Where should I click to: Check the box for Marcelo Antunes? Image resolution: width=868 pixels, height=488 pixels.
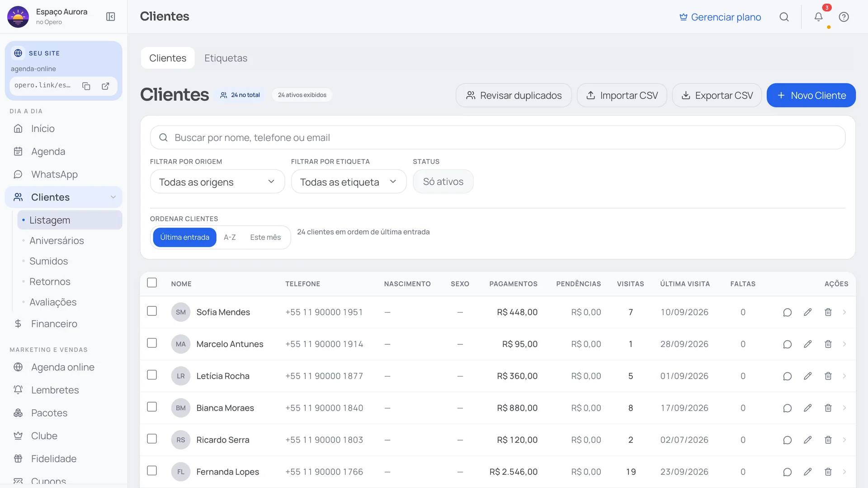click(152, 343)
